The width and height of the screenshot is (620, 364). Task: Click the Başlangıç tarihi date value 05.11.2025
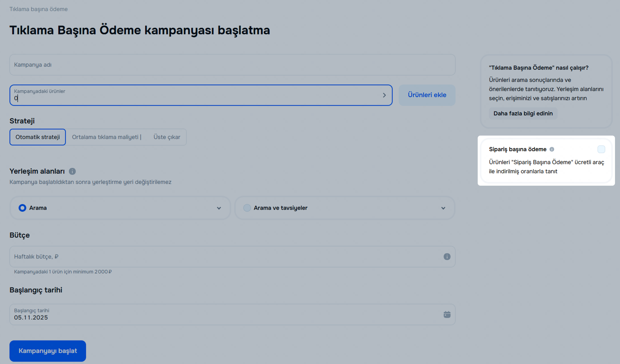click(x=31, y=318)
